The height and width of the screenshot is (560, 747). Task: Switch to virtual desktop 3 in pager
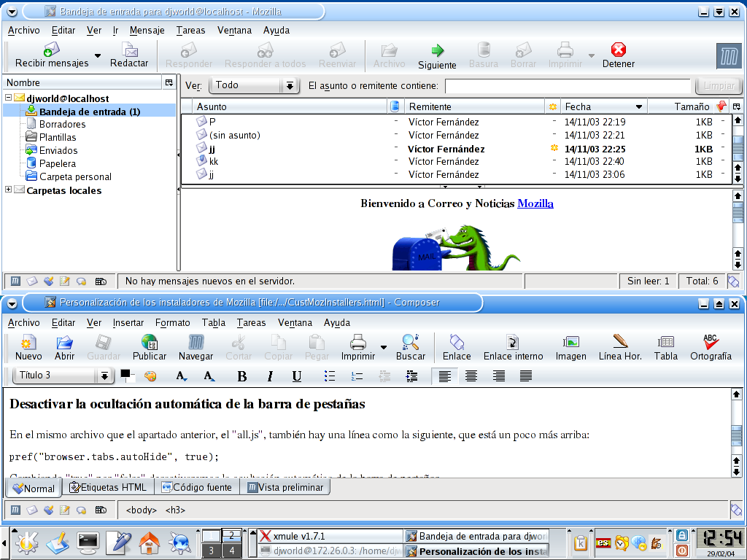coord(211,551)
